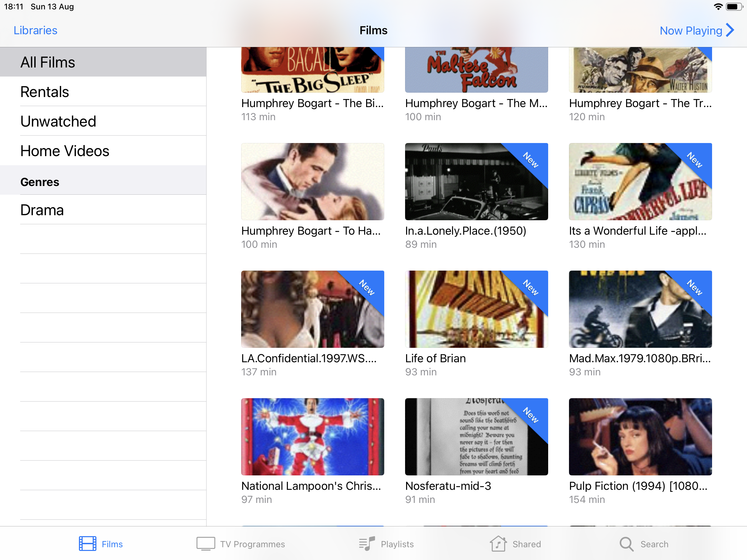Tap title 'Life of Brian'

click(x=435, y=359)
